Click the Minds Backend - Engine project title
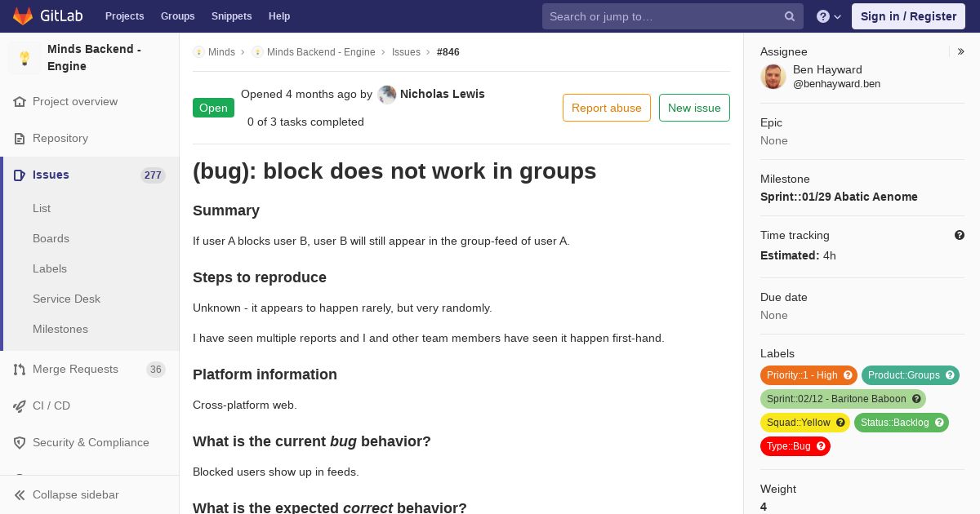 pyautogui.click(x=94, y=58)
